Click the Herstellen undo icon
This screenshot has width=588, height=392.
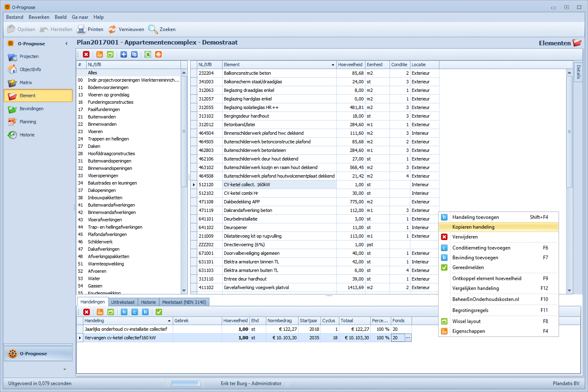click(44, 29)
